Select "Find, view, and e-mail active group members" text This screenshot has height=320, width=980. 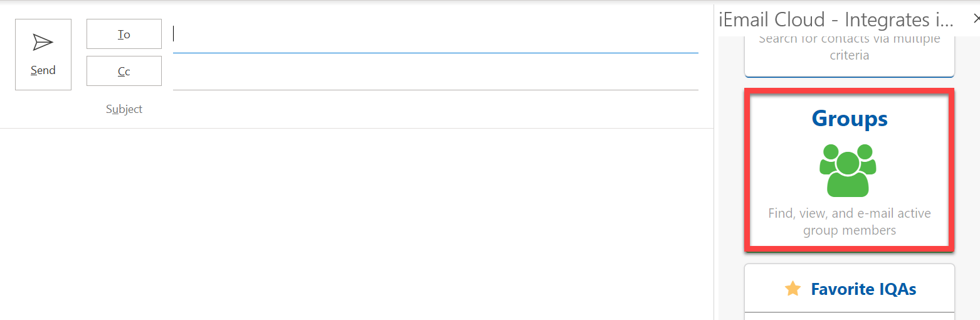pyautogui.click(x=850, y=221)
